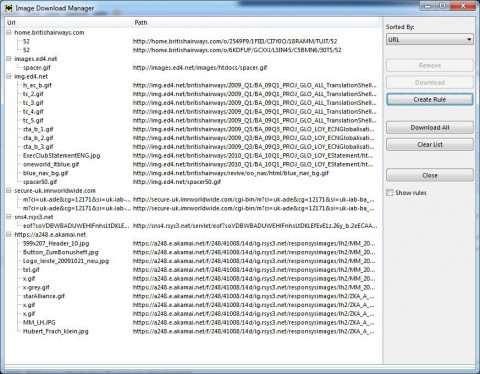The image size is (480, 374).
Task: Select the Hubert_Frach_klein.jpg entry
Action: click(x=55, y=331)
